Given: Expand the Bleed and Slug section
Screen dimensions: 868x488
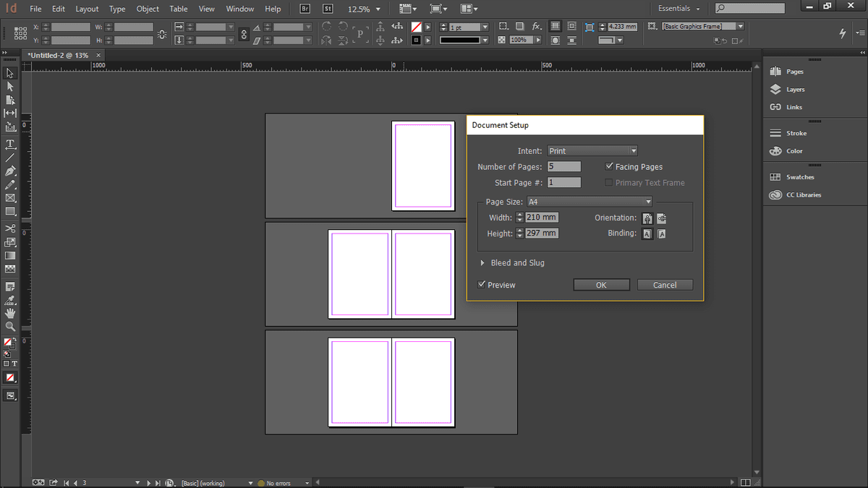Looking at the screenshot, I should click(x=483, y=263).
